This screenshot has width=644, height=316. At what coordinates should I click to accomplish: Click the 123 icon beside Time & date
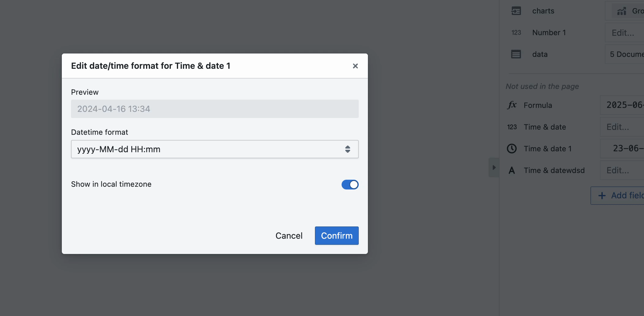(x=512, y=127)
